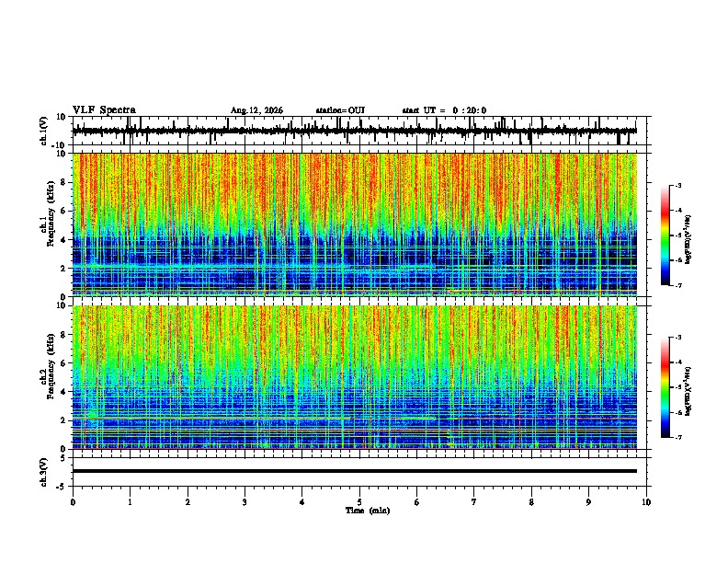Click tick label "5" on the Time axis
The image size is (728, 563).
point(359,502)
